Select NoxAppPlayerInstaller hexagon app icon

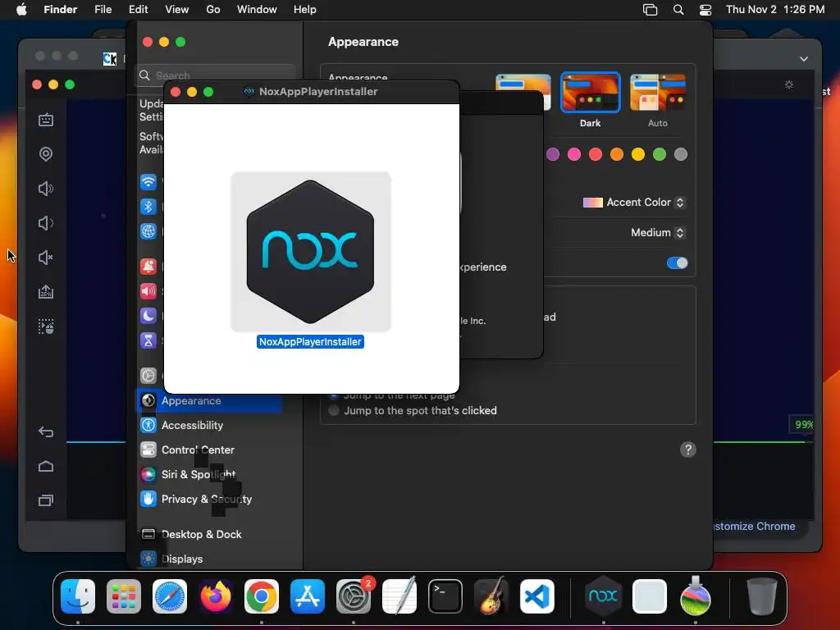(x=311, y=252)
